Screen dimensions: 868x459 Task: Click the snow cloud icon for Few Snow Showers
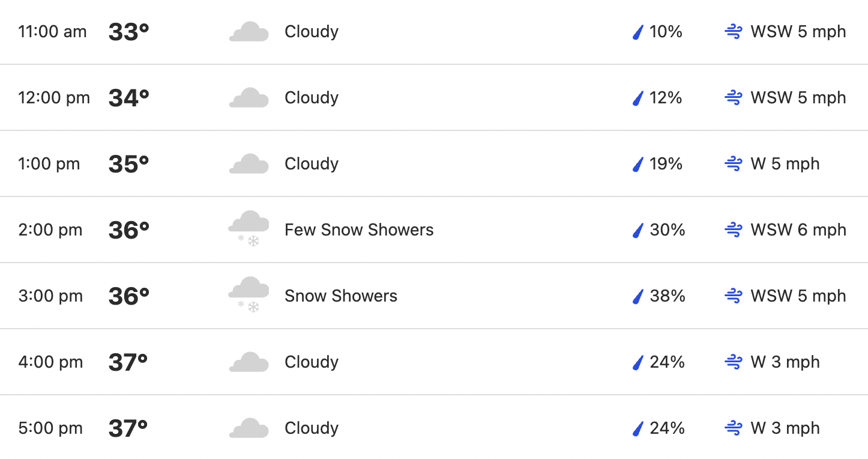[249, 229]
